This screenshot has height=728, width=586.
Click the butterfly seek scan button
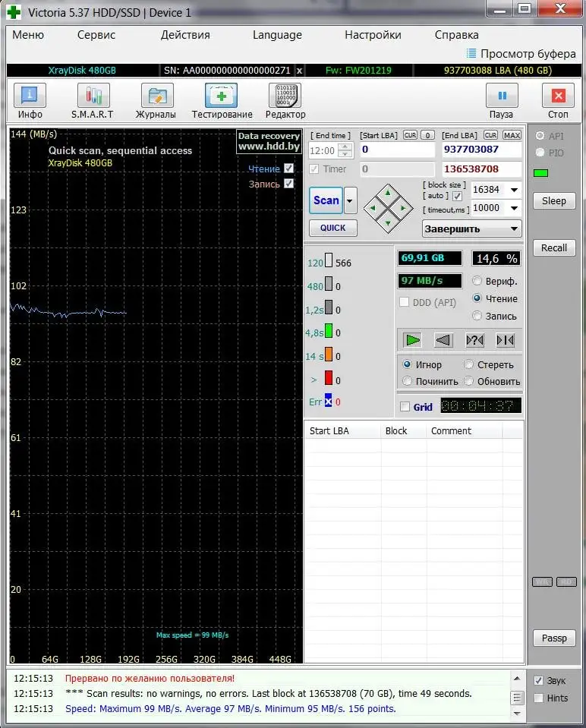[x=506, y=340]
